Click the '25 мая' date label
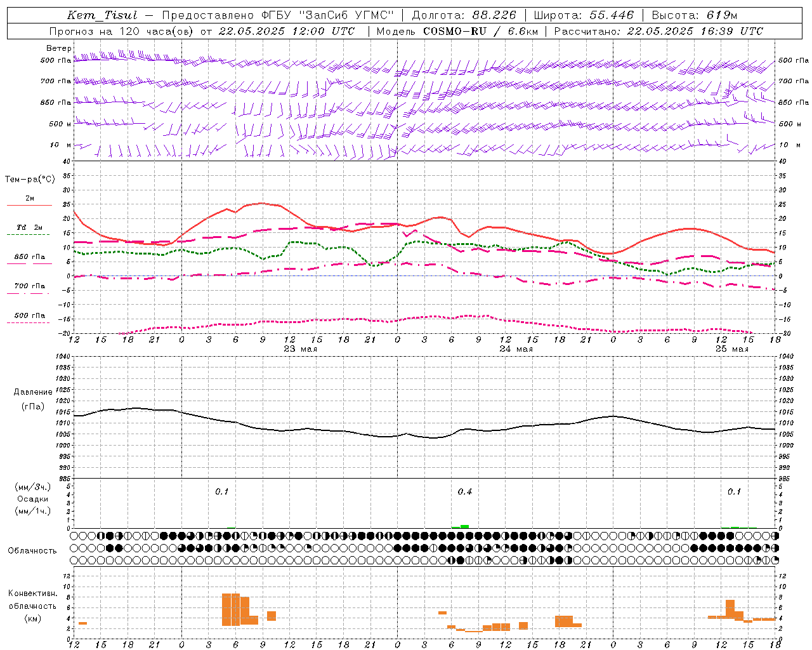This screenshot has height=650, width=812. 731,348
